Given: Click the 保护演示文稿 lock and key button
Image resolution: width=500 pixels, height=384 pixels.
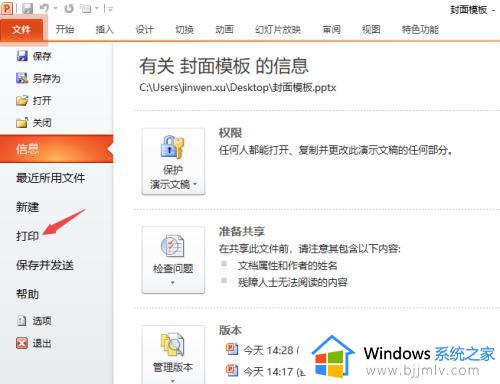Looking at the screenshot, I should point(173,161).
